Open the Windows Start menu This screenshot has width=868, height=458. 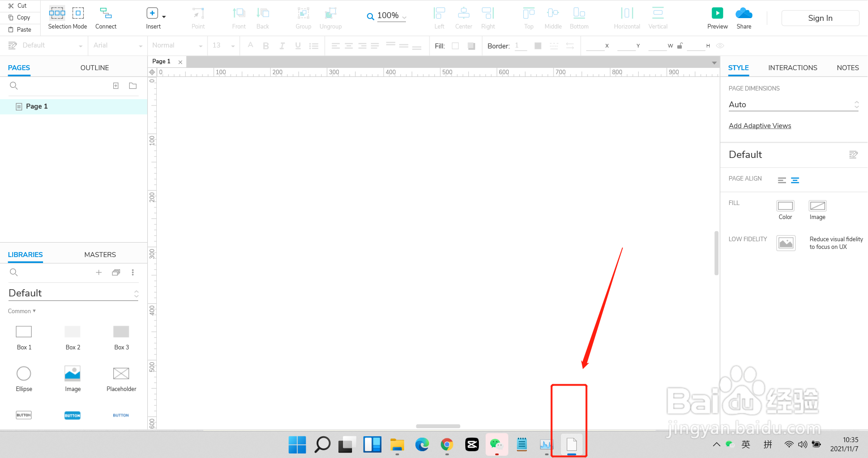point(297,444)
